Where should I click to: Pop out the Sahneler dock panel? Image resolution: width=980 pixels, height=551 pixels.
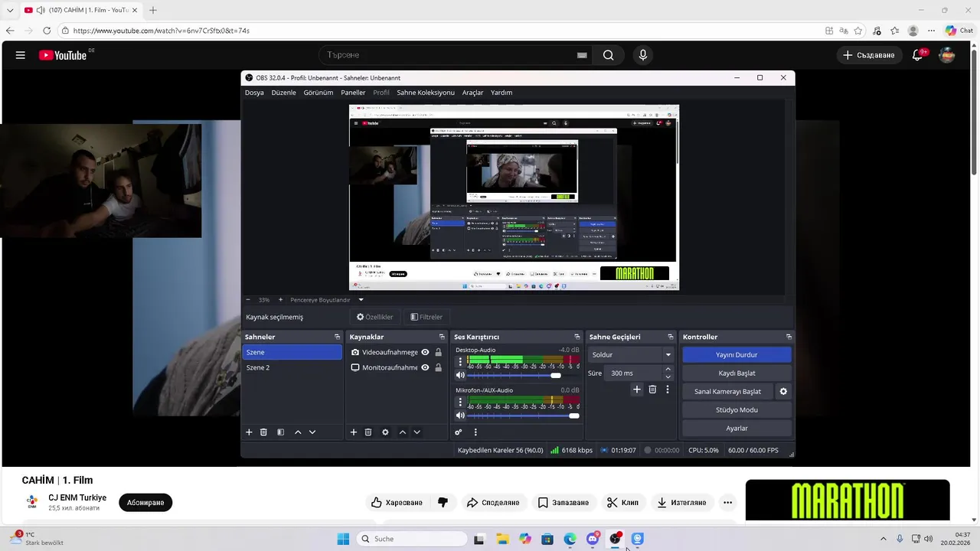pos(337,337)
